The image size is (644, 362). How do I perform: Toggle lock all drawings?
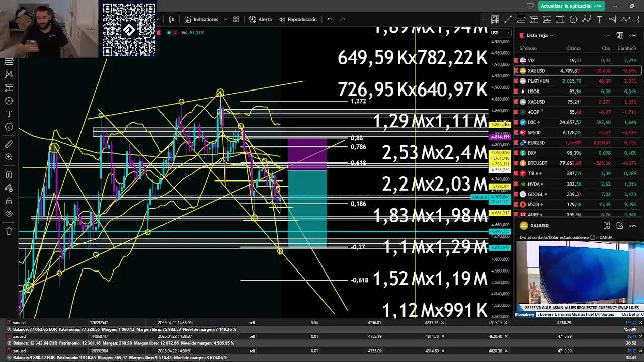[9, 201]
